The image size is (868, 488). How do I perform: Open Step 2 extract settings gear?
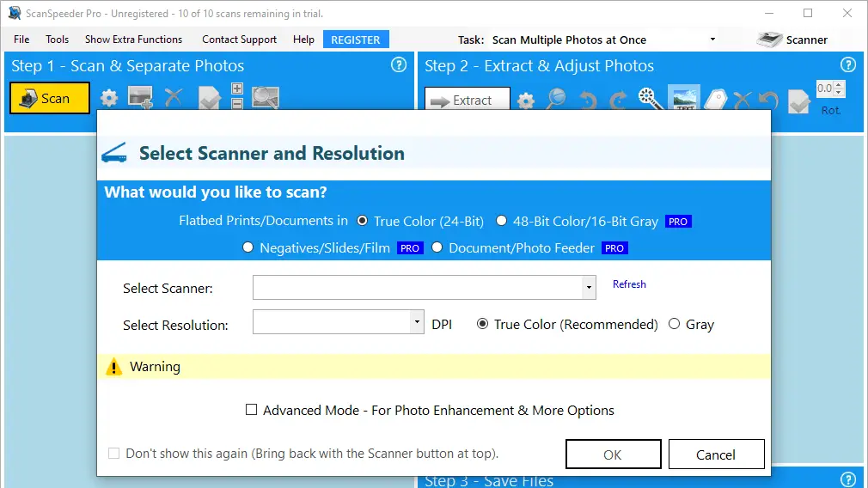pyautogui.click(x=526, y=101)
